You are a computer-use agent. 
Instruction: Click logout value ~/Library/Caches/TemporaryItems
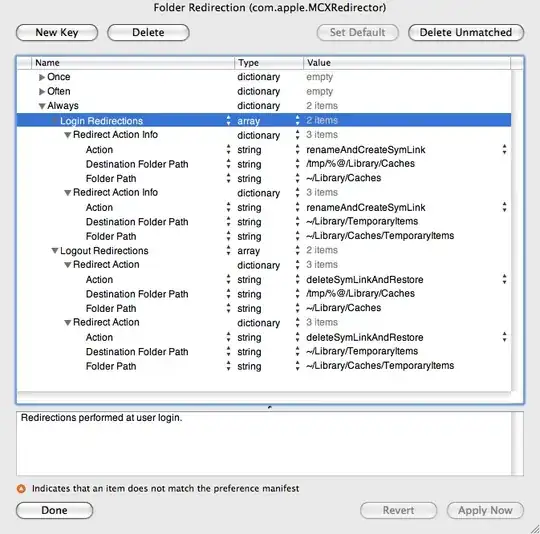tap(380, 366)
